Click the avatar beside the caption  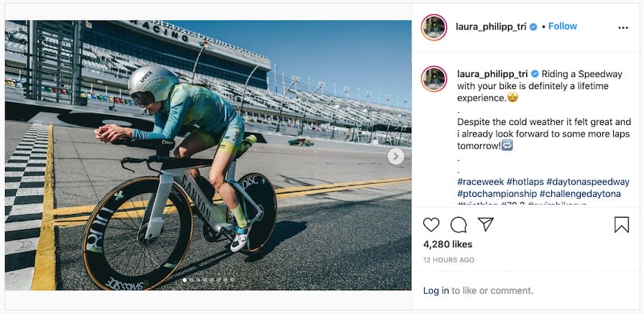point(434,79)
